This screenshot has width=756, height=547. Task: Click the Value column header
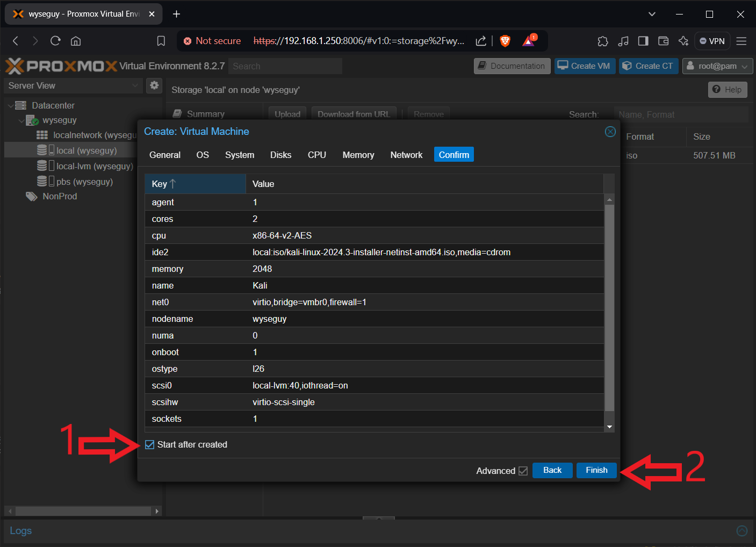[x=424, y=184]
